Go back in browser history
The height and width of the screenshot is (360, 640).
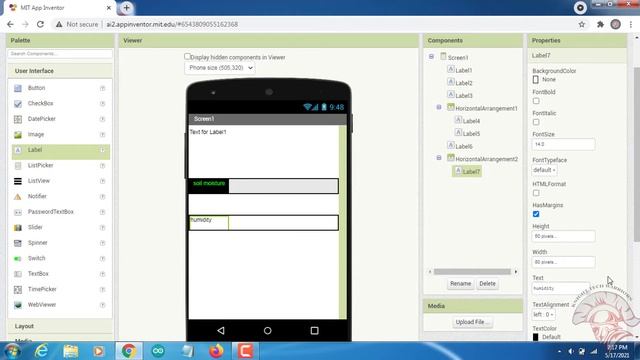10,24
